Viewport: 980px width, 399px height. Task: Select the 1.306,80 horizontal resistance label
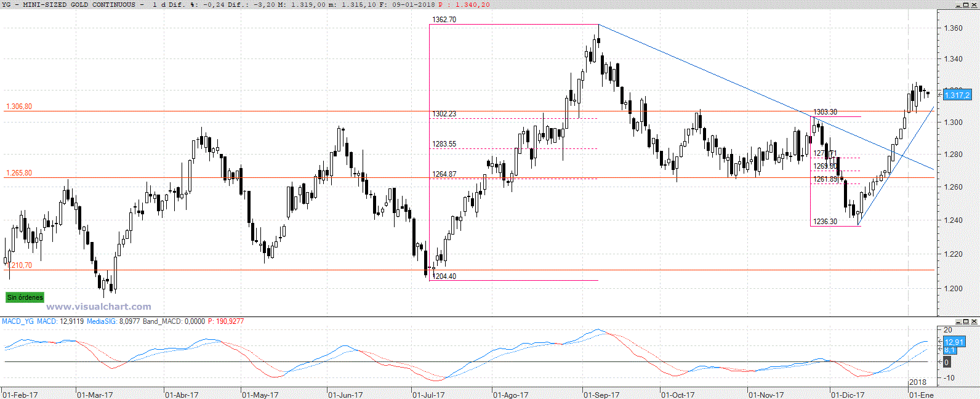pyautogui.click(x=19, y=107)
